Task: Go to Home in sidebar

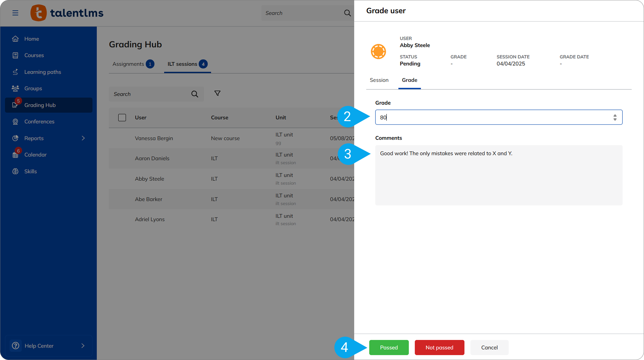Action: pyautogui.click(x=31, y=39)
